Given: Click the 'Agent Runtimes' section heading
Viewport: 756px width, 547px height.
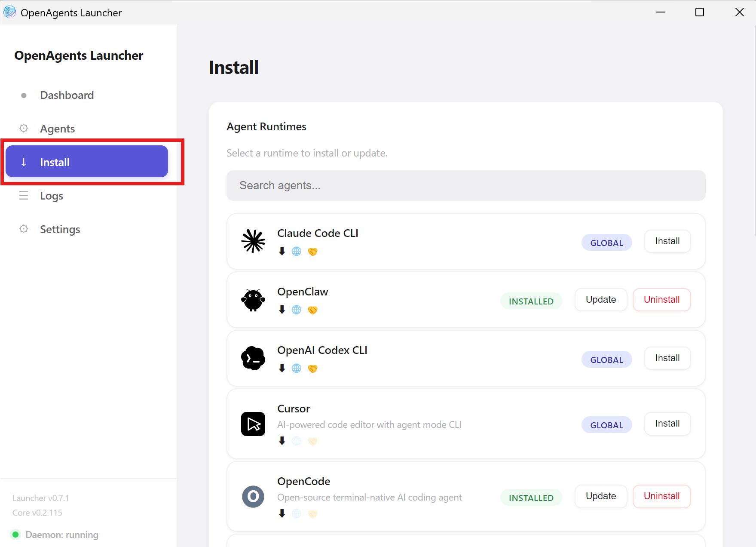Looking at the screenshot, I should click(x=266, y=126).
